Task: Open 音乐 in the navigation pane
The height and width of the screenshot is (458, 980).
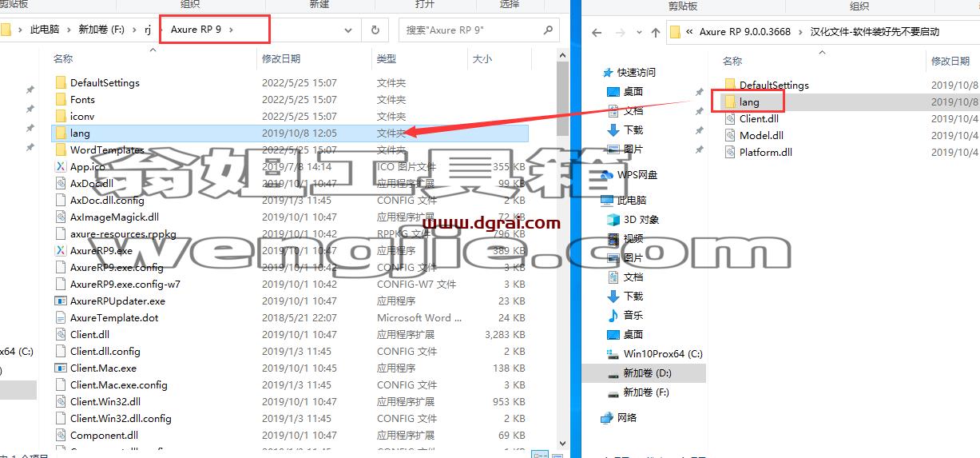Action: point(633,315)
